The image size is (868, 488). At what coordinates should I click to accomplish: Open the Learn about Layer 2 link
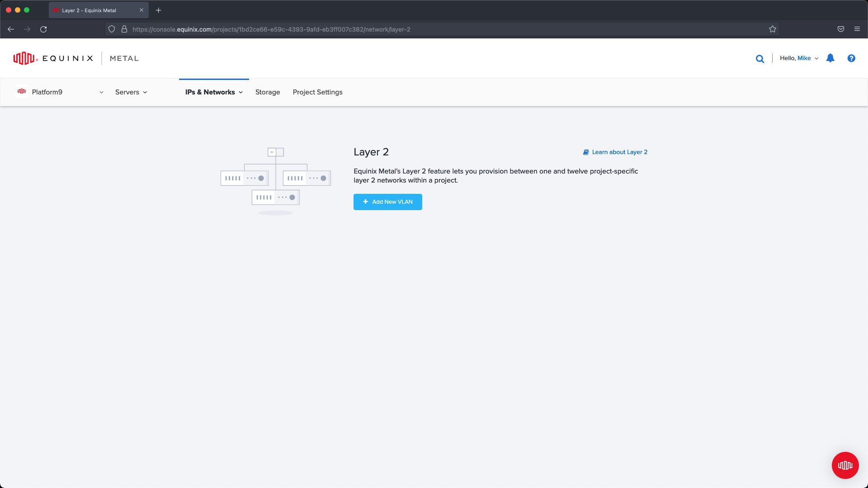[619, 152]
